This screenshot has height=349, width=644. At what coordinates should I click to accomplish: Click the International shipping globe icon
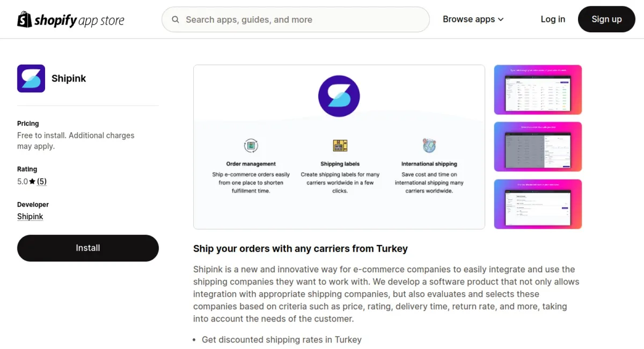click(x=429, y=145)
